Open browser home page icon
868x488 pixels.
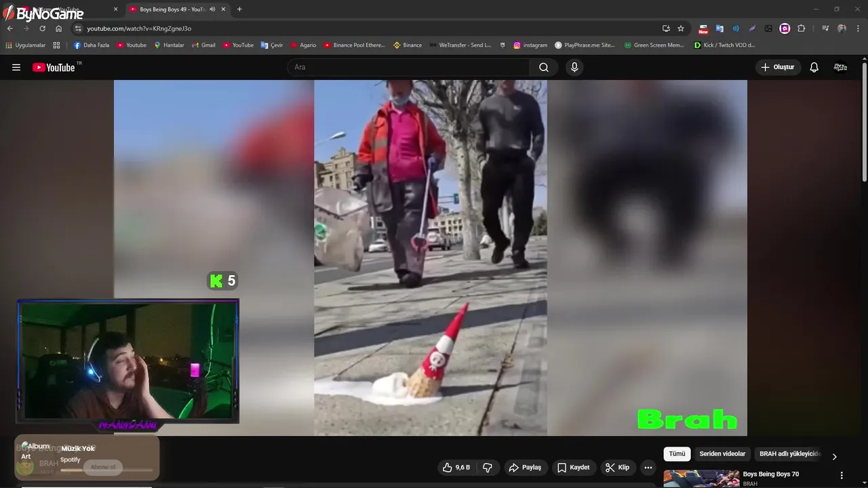point(58,28)
